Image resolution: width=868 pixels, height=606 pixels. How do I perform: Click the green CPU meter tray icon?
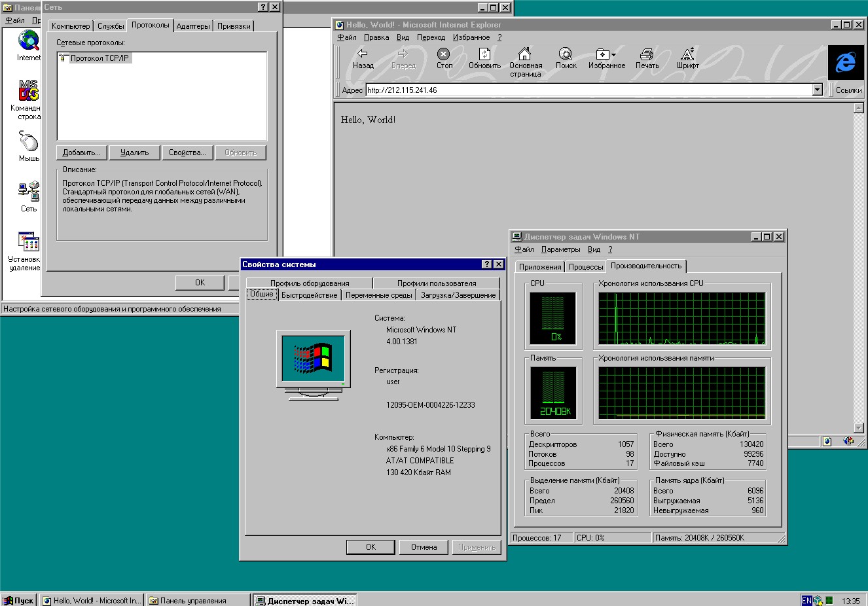(829, 600)
